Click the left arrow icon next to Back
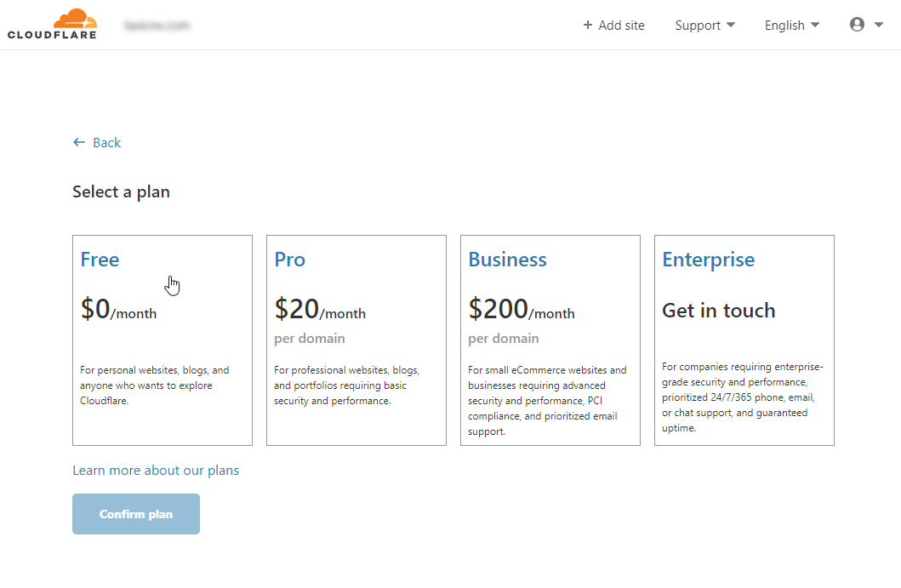The image size is (901, 588). (79, 143)
